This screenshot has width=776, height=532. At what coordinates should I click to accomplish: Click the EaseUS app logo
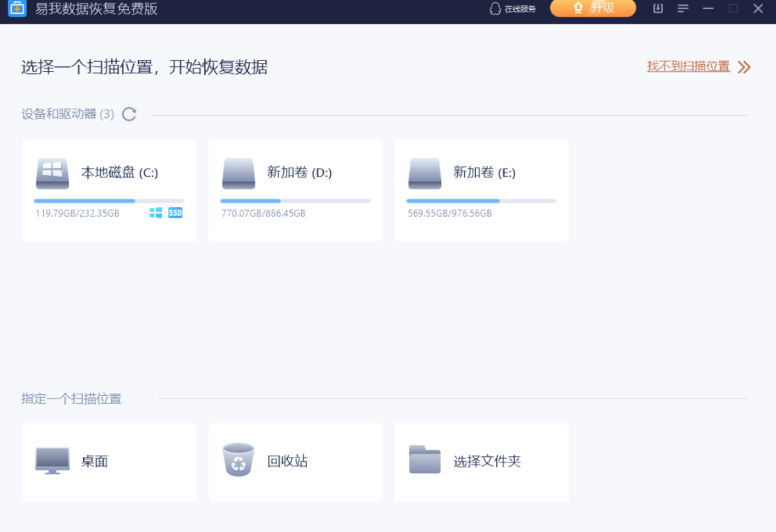tap(17, 9)
